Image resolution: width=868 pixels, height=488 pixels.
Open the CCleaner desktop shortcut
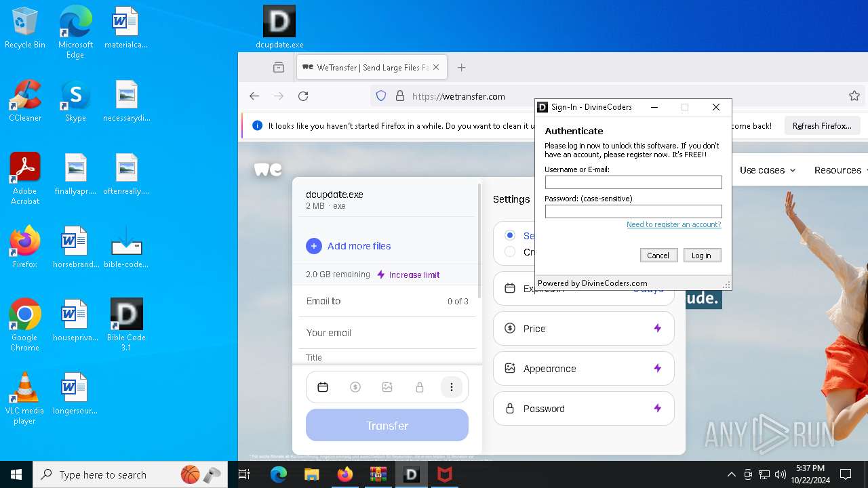click(25, 101)
